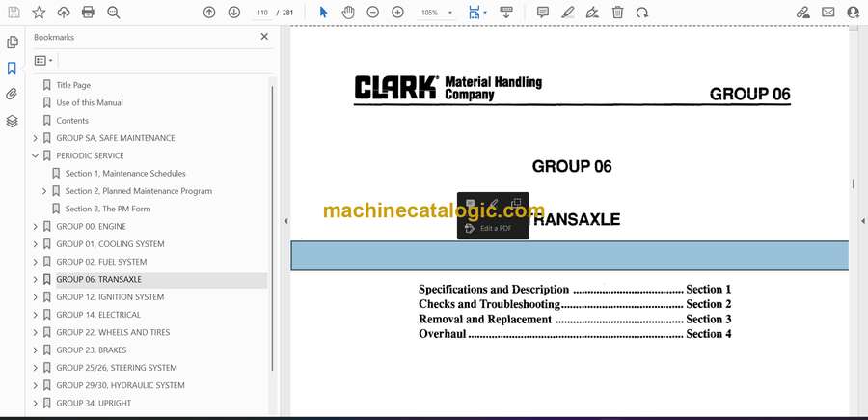Expand GROUP 02, FUEL SYSTEM bookmark

[36, 262]
